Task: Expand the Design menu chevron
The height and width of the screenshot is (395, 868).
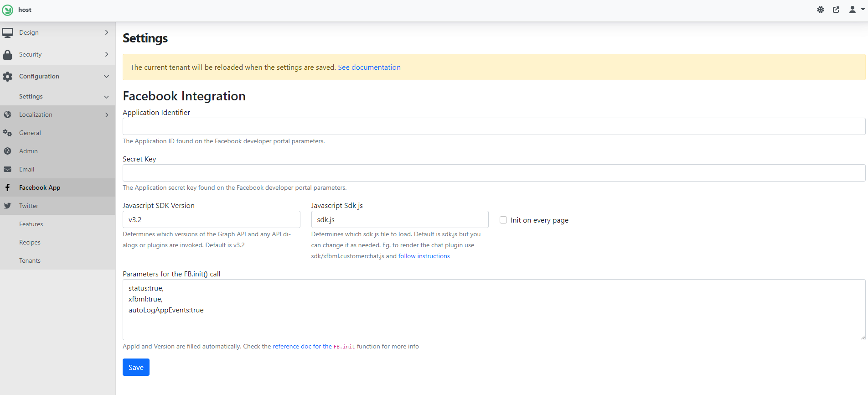Action: (107, 32)
